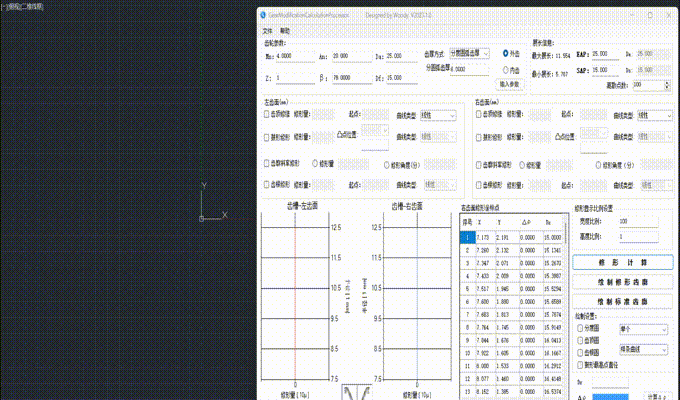Enable 齿根修形 checkbox in right flank panel
680x400 pixels.
click(x=479, y=185)
